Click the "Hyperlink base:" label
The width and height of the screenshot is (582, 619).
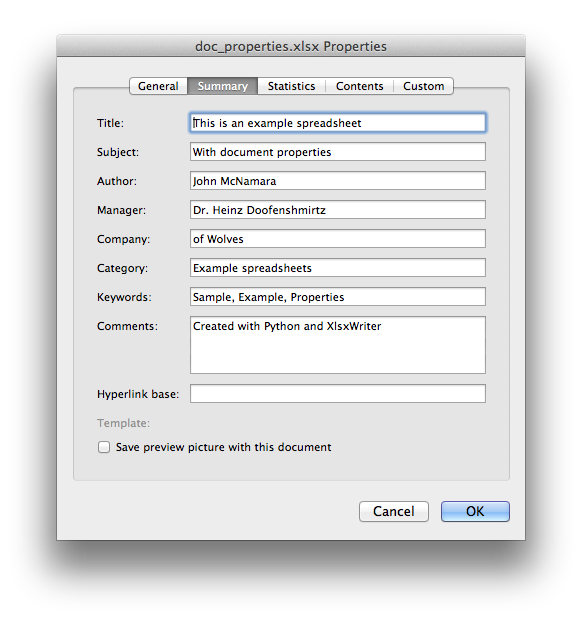(138, 394)
